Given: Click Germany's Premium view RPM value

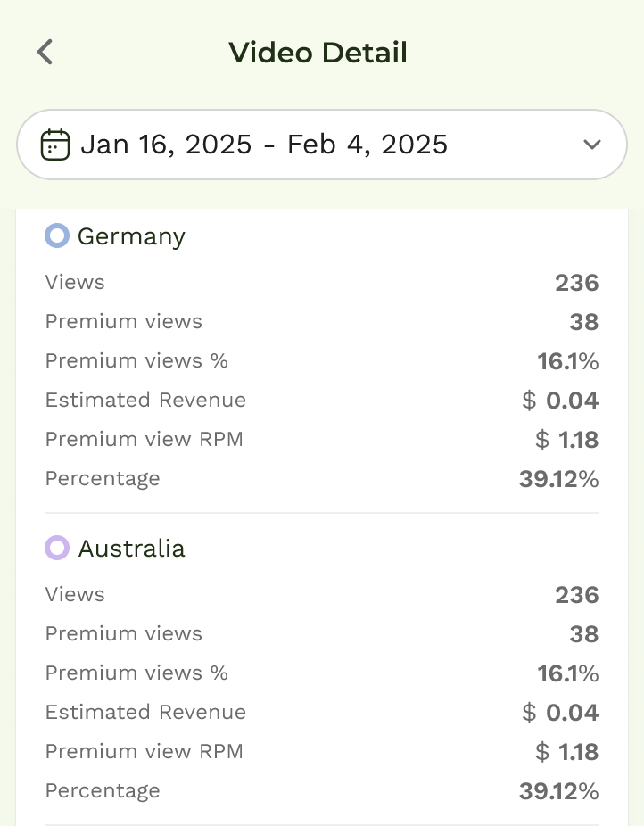Looking at the screenshot, I should click(566, 440).
